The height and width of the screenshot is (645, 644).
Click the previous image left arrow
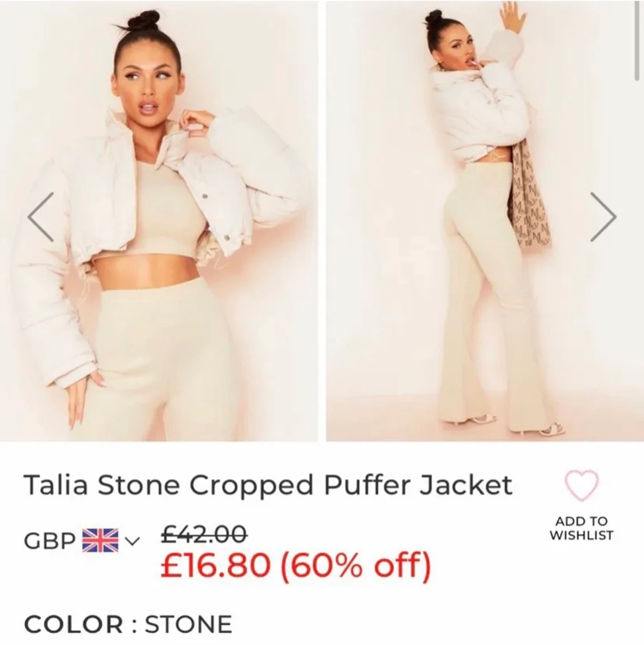click(41, 217)
